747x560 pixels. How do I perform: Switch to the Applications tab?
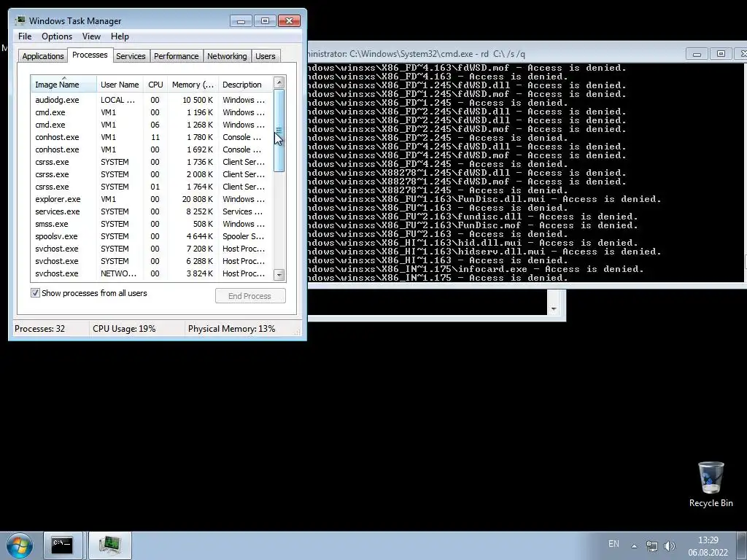(x=43, y=56)
